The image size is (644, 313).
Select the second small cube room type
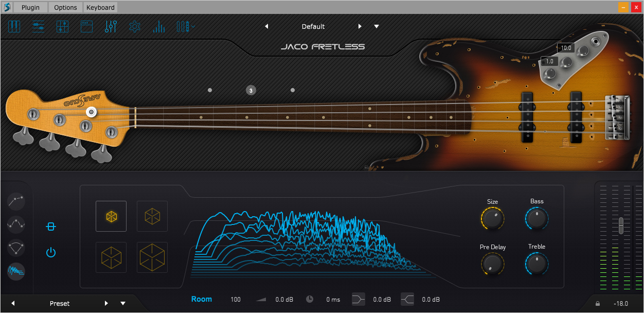[152, 216]
